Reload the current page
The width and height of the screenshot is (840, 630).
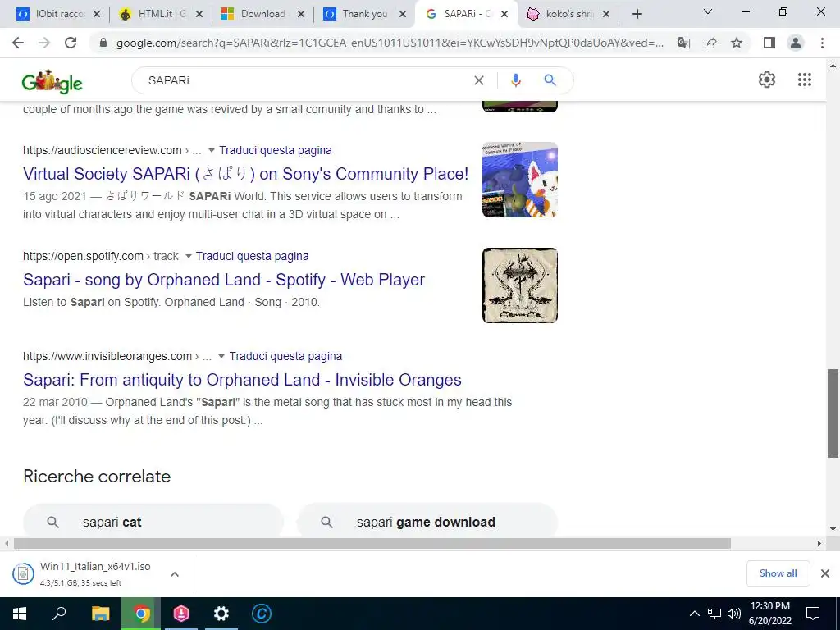71,43
